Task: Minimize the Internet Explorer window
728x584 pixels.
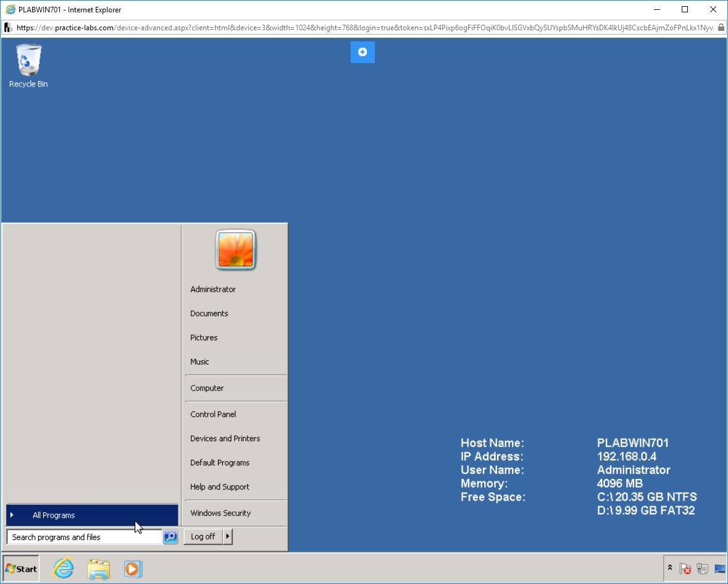Action: 657,9
